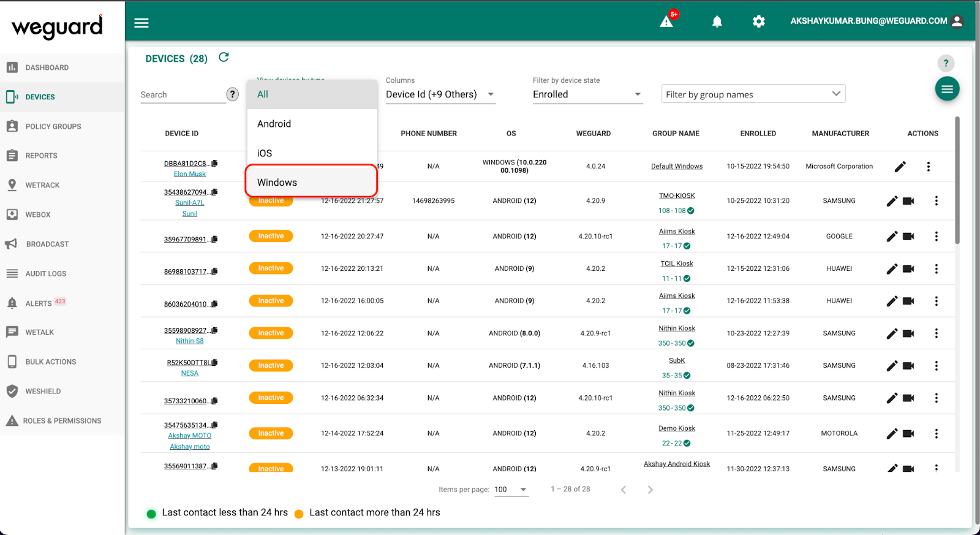
Task: Start remote view for TCIL Kiosk device
Action: 909,269
